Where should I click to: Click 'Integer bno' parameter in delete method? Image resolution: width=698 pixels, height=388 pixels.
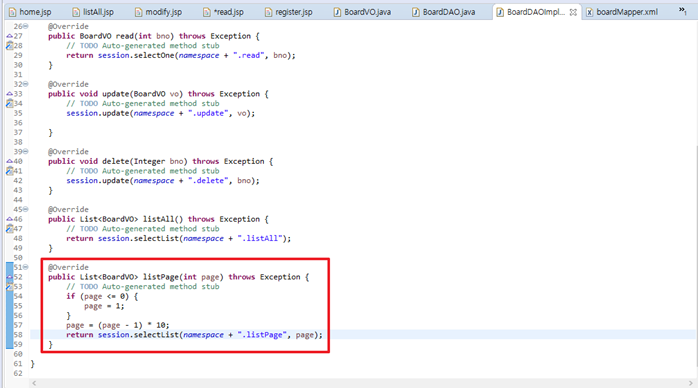(158, 162)
